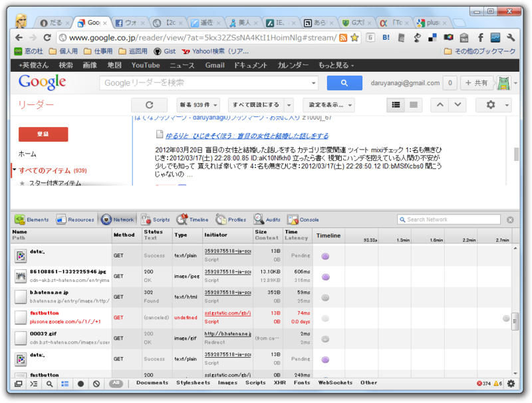
Task: Click the RSS feed icon in address bar
Action: pos(343,37)
